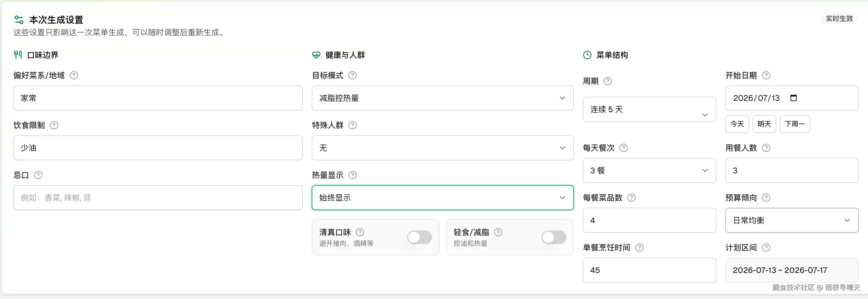
Task: Enable the 轻食/减脂 toggle
Action: click(x=554, y=237)
